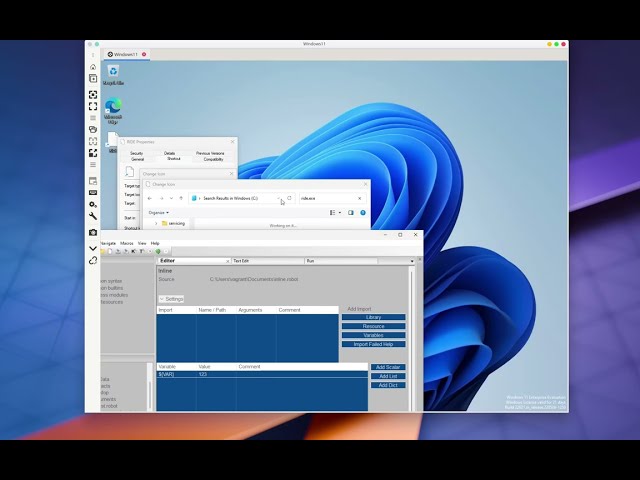The height and width of the screenshot is (480, 640).
Task: Click the Library import button
Action: pos(373,317)
